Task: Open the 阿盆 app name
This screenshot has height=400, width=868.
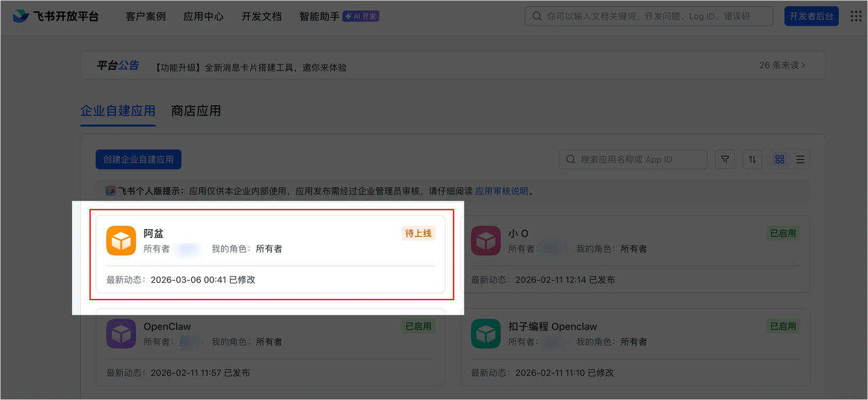Action: coord(153,233)
